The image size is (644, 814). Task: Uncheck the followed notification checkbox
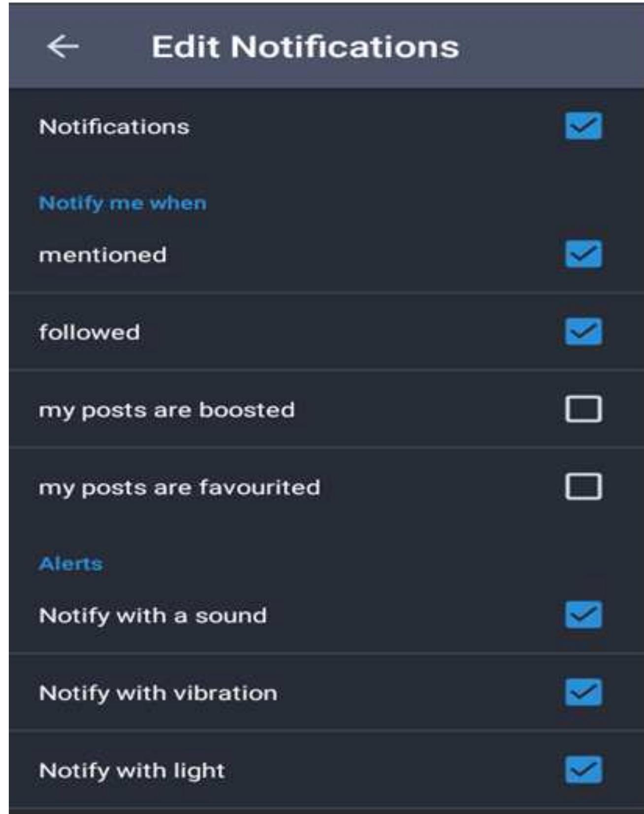(583, 331)
